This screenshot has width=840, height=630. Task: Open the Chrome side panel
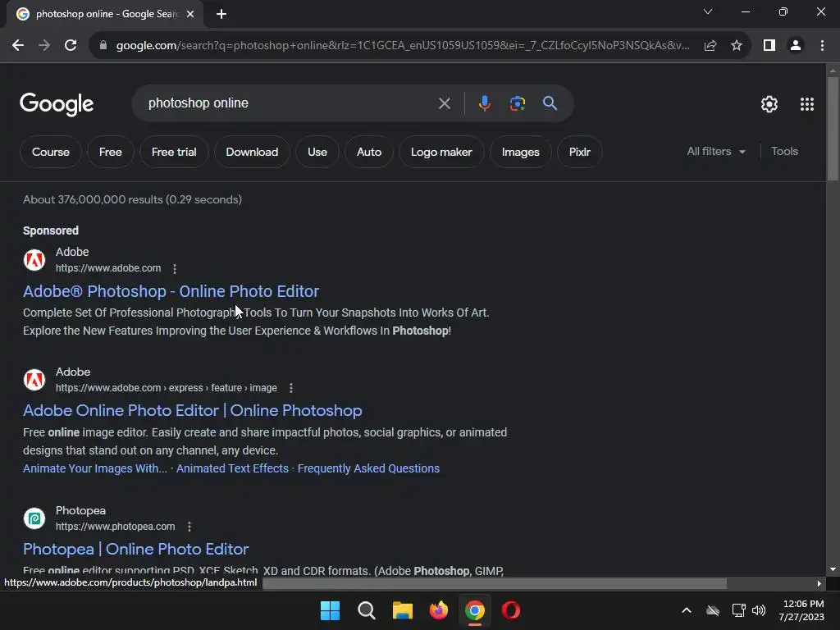click(x=769, y=46)
